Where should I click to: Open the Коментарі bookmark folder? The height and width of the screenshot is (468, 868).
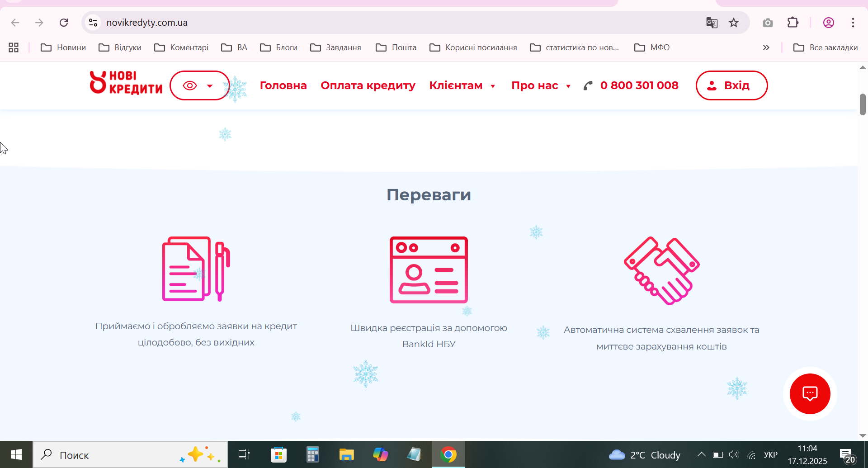pos(181,47)
